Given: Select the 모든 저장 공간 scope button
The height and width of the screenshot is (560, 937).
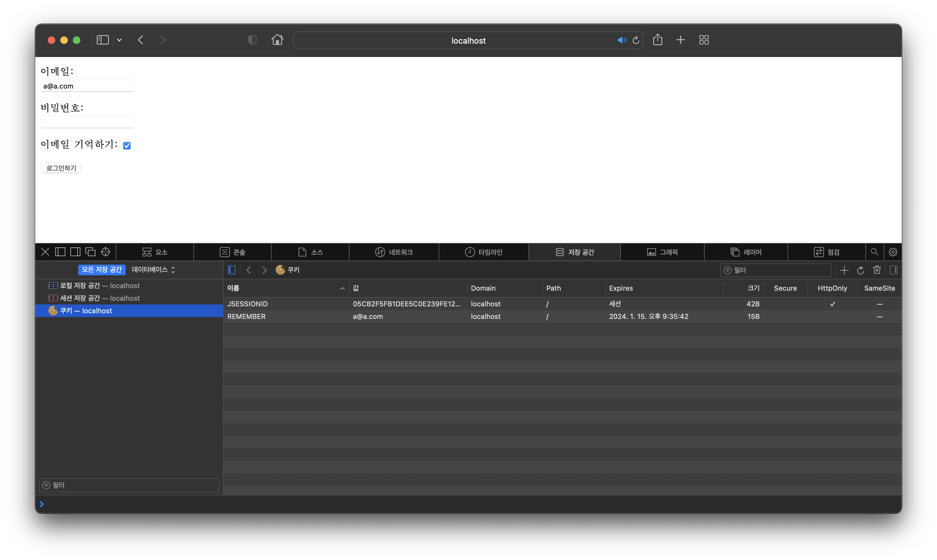Looking at the screenshot, I should point(101,269).
